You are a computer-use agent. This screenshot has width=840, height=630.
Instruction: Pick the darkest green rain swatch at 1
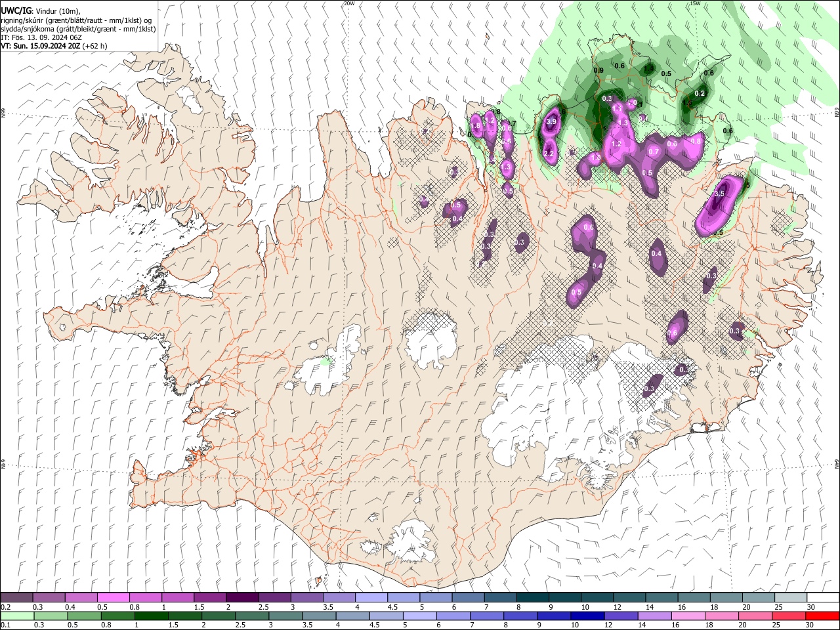[150, 616]
